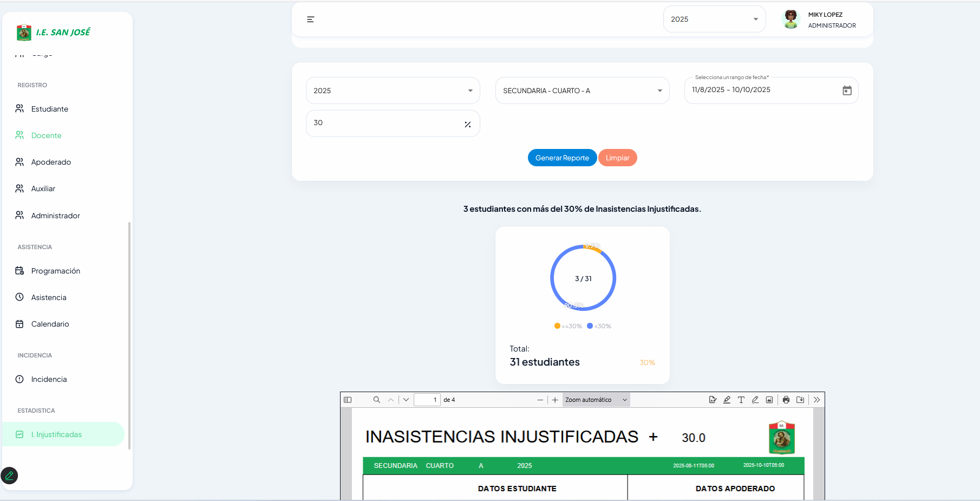Open the top bar 2025 year dropdown

[714, 19]
